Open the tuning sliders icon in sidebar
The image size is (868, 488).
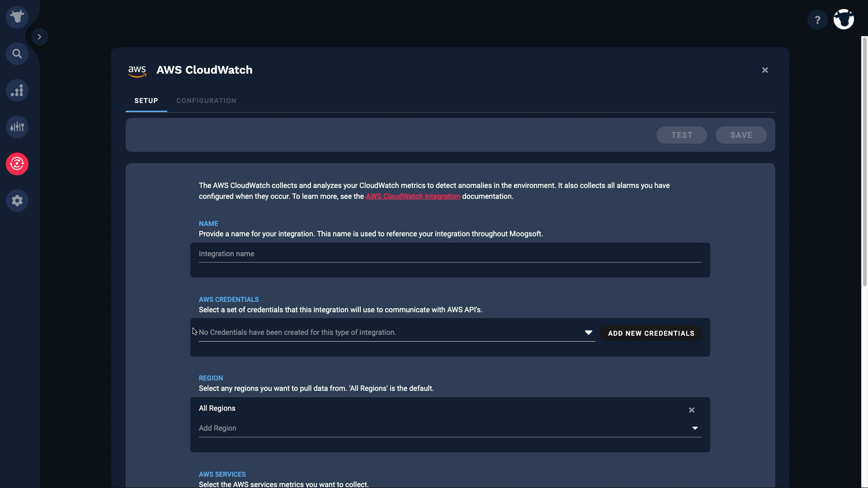click(17, 127)
